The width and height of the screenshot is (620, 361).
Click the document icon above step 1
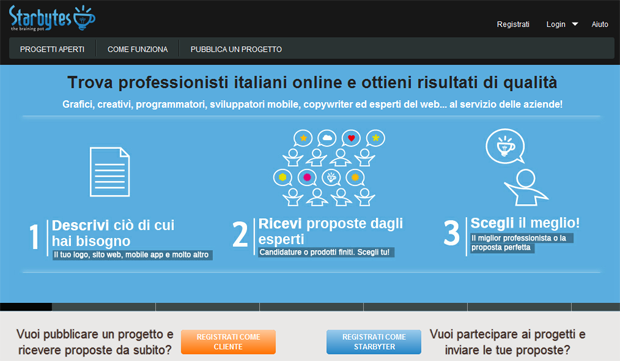(x=110, y=172)
